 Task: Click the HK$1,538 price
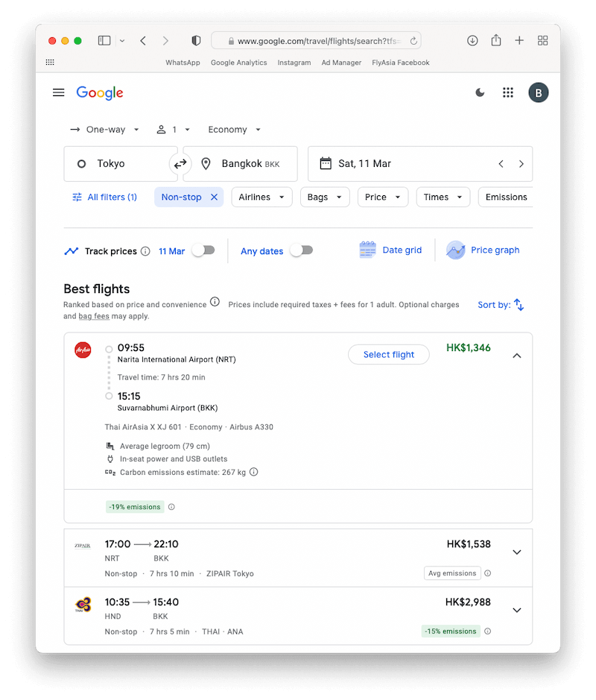pyautogui.click(x=469, y=544)
